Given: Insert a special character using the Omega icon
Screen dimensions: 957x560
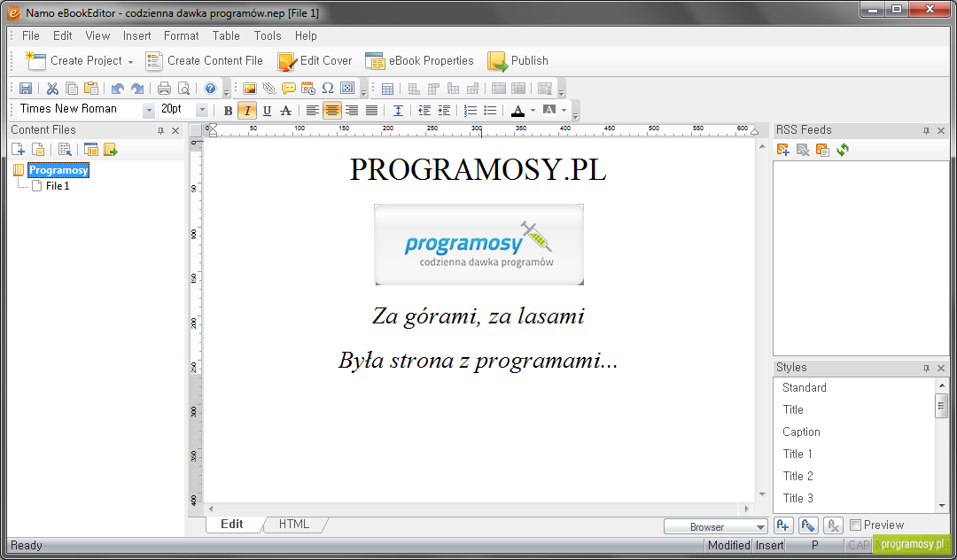Looking at the screenshot, I should (328, 89).
